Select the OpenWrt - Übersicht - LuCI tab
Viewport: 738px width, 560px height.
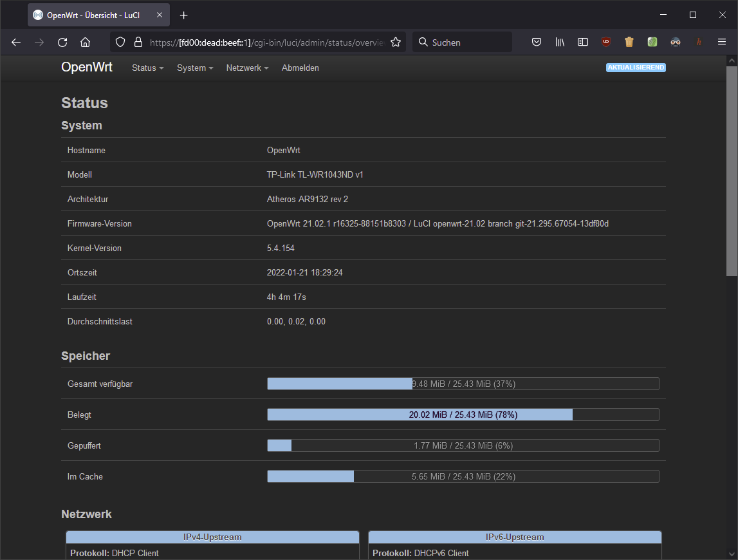(99, 15)
